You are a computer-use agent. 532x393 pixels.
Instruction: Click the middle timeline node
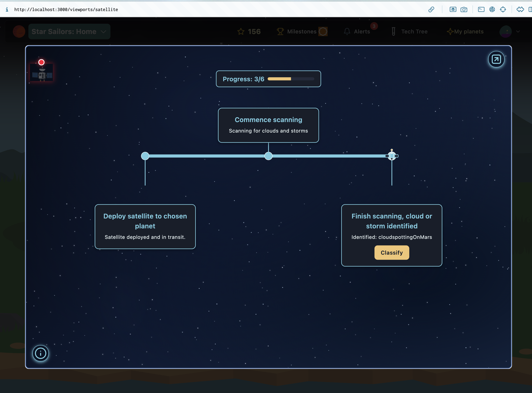[x=268, y=156]
